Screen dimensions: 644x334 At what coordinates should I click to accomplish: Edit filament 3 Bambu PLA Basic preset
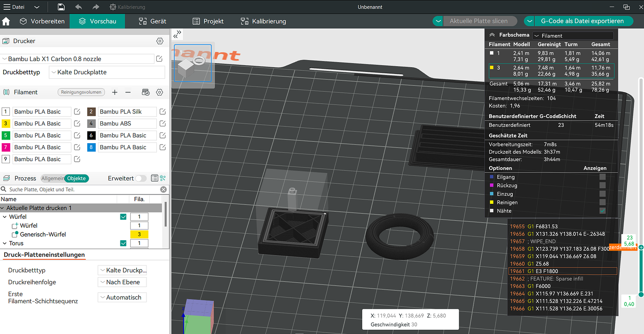click(x=77, y=124)
